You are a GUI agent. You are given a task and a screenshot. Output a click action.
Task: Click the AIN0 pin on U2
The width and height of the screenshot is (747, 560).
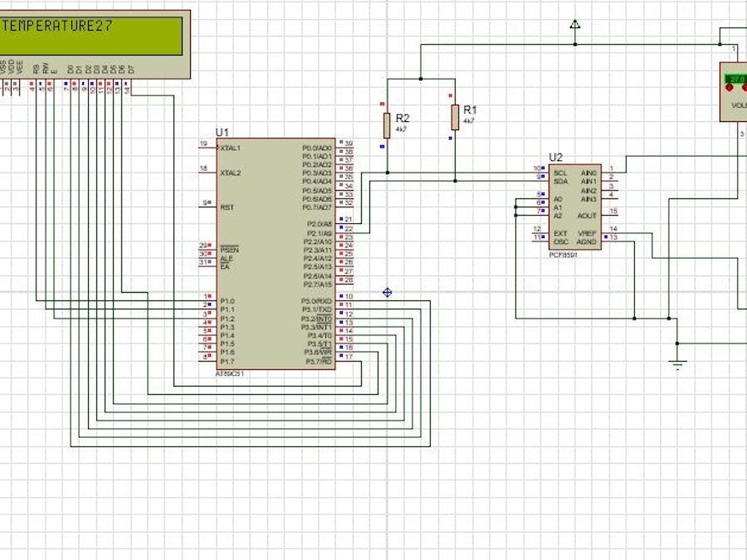tap(609, 171)
